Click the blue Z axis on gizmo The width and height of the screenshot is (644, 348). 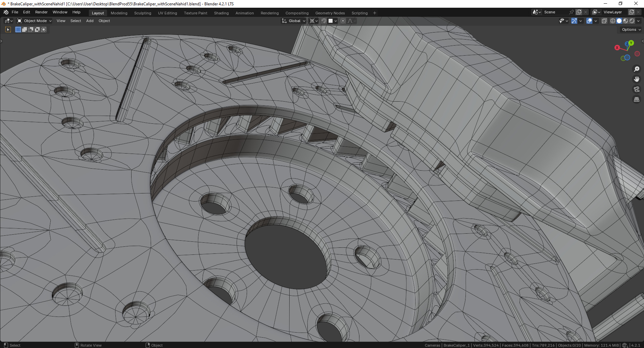click(x=627, y=44)
